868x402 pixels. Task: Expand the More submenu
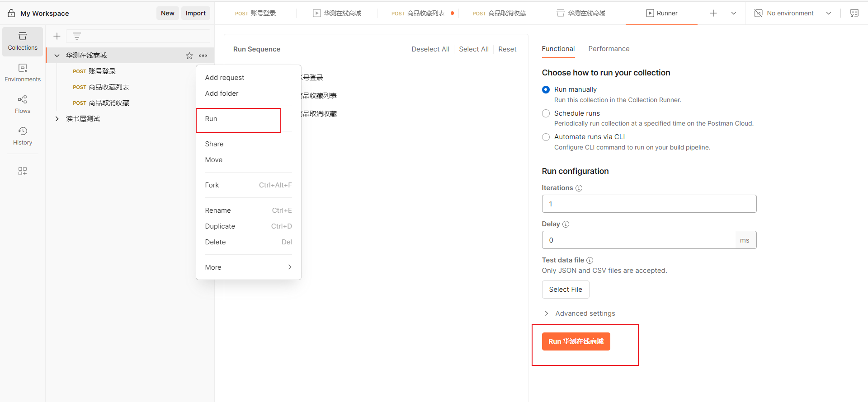pyautogui.click(x=249, y=267)
